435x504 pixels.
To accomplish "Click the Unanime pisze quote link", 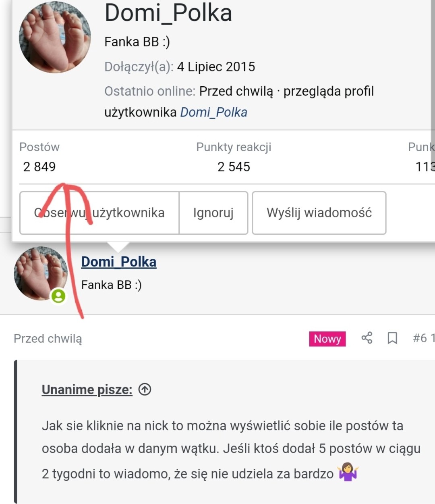I will coord(87,389).
